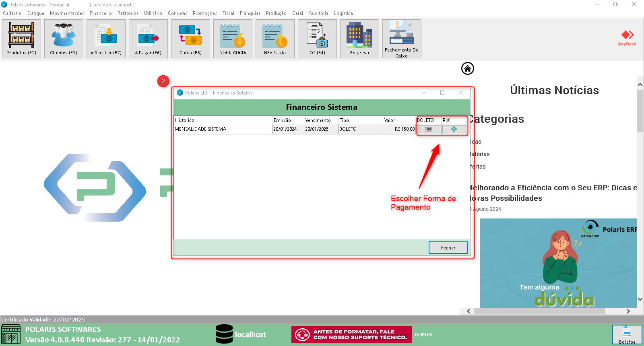Open the Logistica menu
This screenshot has height=346, width=644.
click(343, 13)
